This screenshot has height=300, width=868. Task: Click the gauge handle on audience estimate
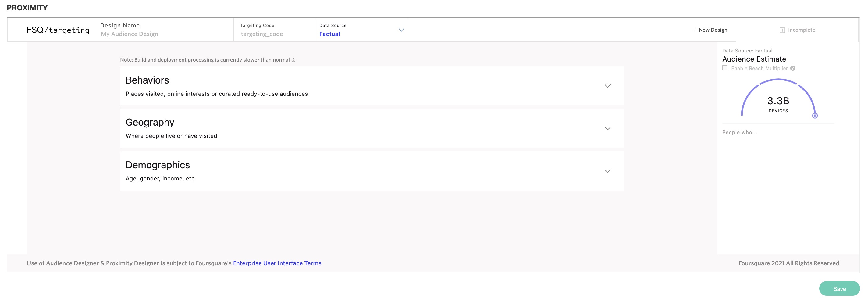coord(814,116)
